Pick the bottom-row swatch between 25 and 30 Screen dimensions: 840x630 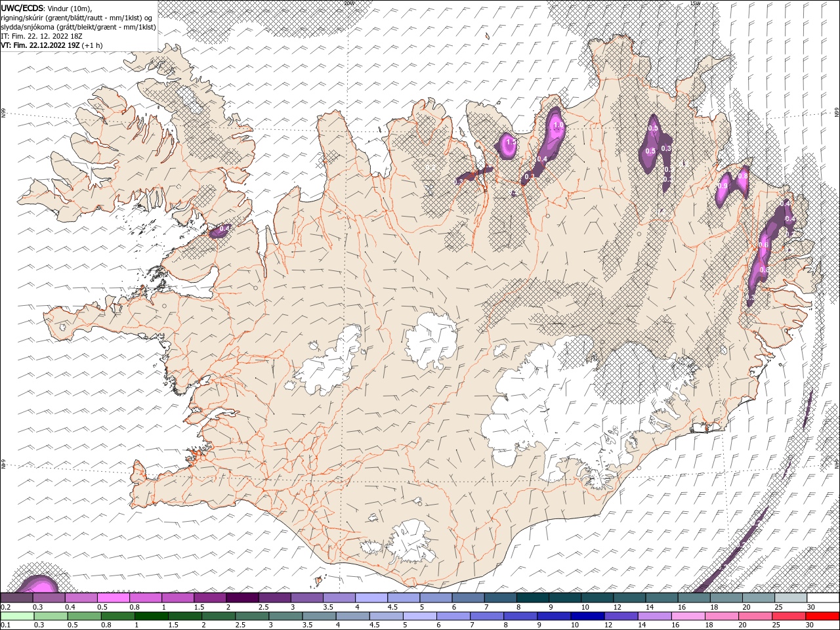pyautogui.click(x=788, y=616)
